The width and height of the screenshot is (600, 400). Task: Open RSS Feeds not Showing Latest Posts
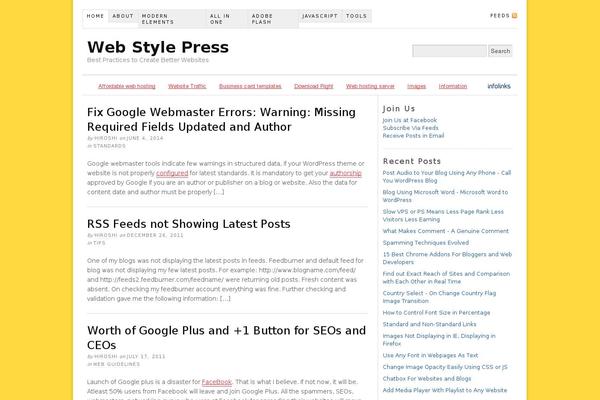(189, 224)
